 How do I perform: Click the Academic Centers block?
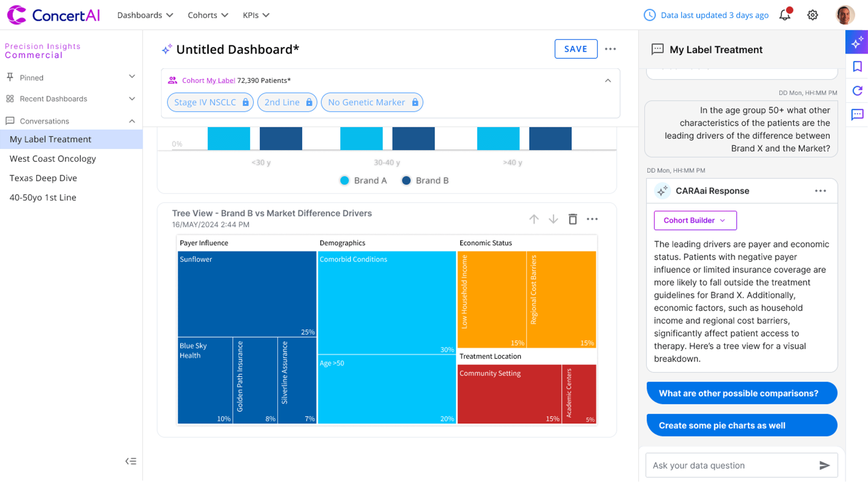[579, 394]
